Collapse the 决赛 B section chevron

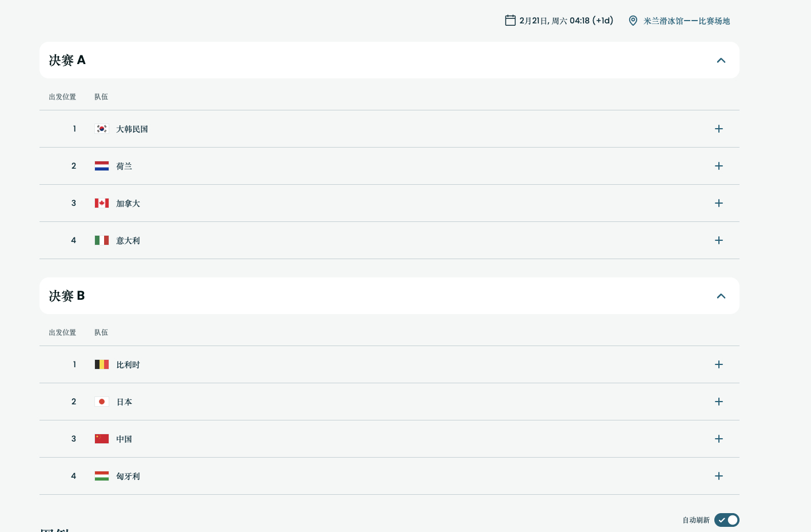(x=721, y=296)
